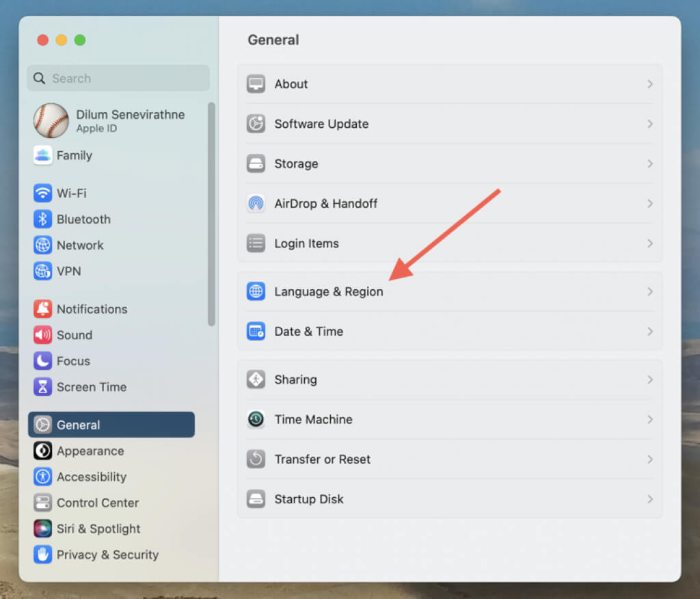Click the Transfer or Reset row chevron
The width and height of the screenshot is (700, 599).
click(650, 459)
